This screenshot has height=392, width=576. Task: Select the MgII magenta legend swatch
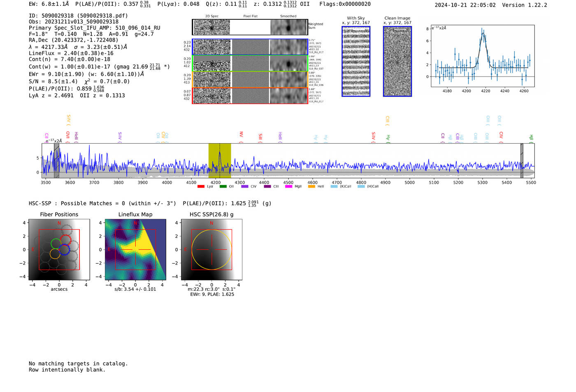[289, 187]
